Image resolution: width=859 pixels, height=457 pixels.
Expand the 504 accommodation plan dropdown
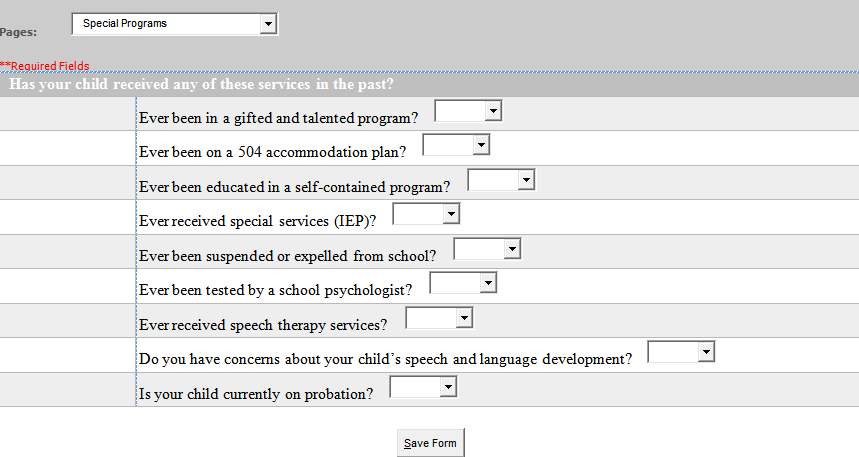(x=456, y=145)
